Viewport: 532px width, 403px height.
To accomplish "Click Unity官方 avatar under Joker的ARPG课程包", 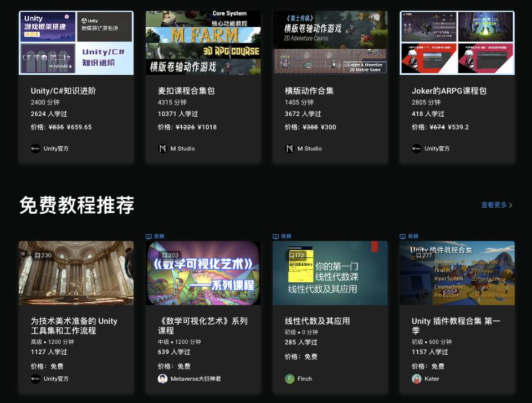I will [x=416, y=148].
